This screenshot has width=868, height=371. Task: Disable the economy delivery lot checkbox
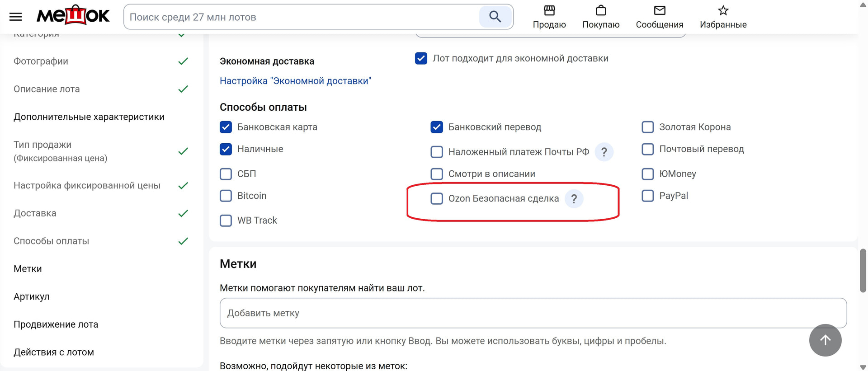click(421, 58)
